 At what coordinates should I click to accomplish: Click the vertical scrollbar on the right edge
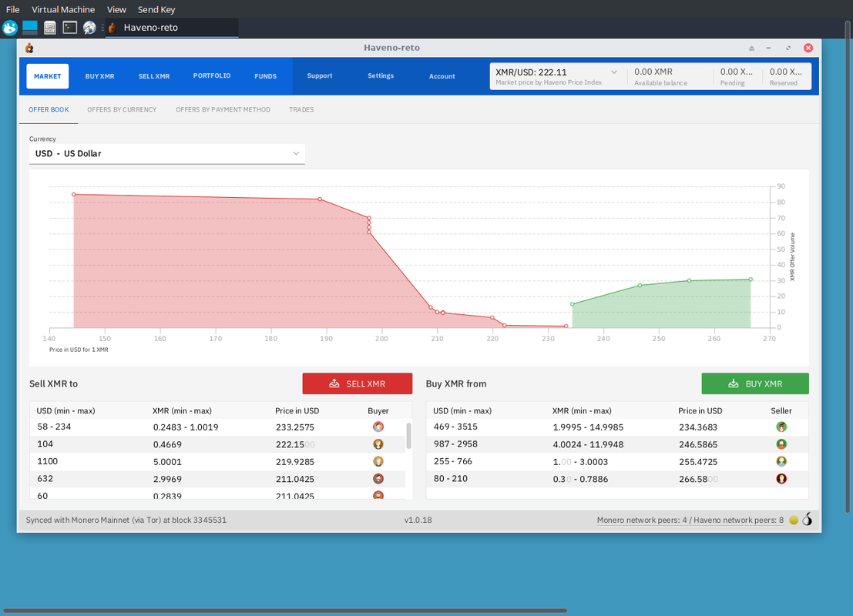(848, 266)
